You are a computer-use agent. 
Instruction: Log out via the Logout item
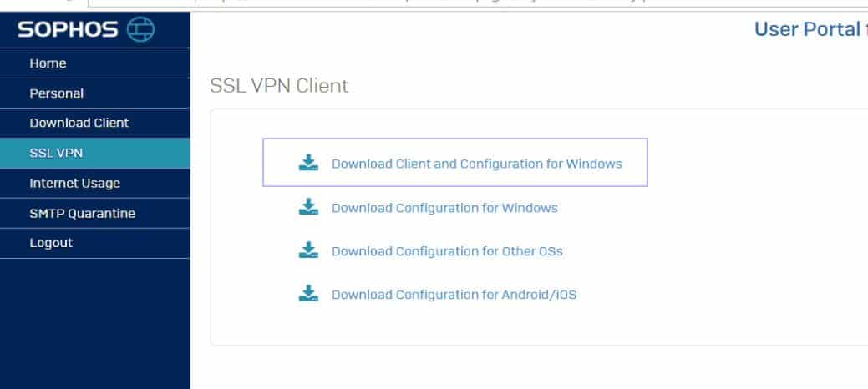94,243
